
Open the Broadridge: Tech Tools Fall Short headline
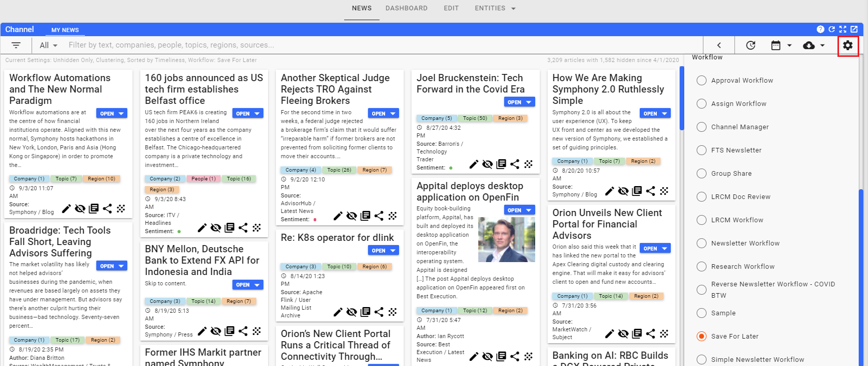pos(60,241)
